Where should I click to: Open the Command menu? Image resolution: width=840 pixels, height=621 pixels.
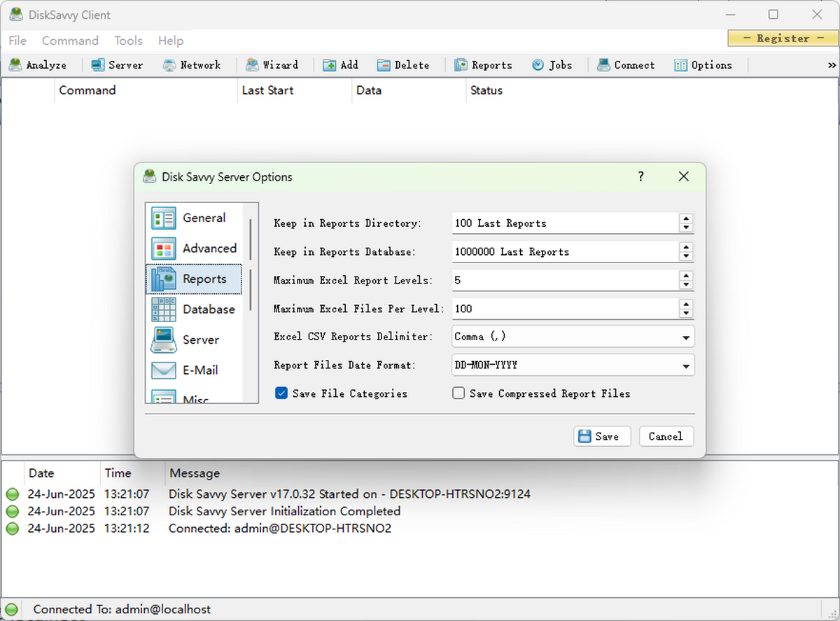click(70, 41)
